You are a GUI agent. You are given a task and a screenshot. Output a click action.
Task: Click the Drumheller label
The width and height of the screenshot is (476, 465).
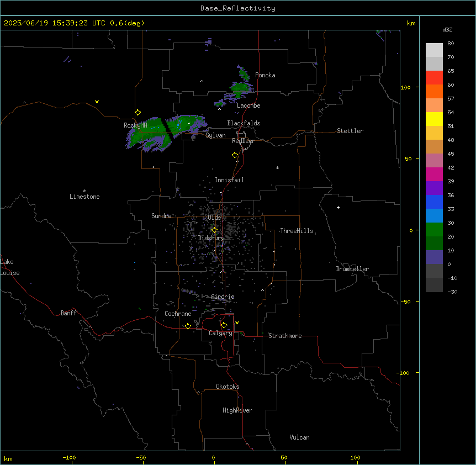352,269
